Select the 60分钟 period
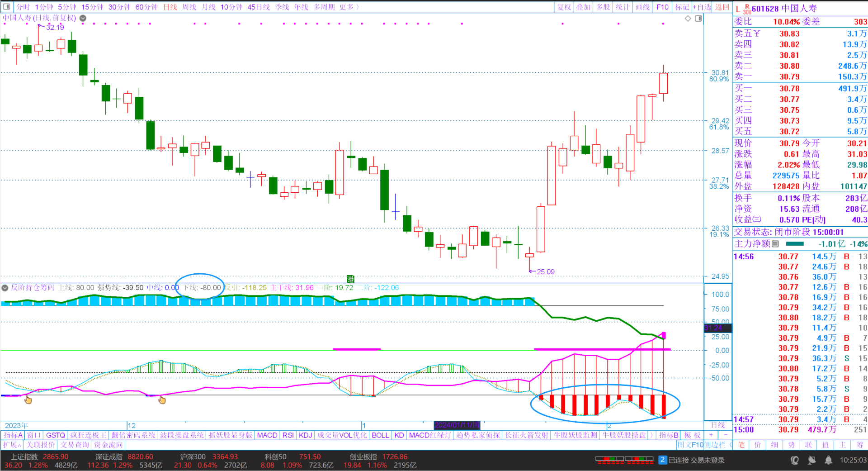Viewport: 868px width, 471px height. click(146, 7)
